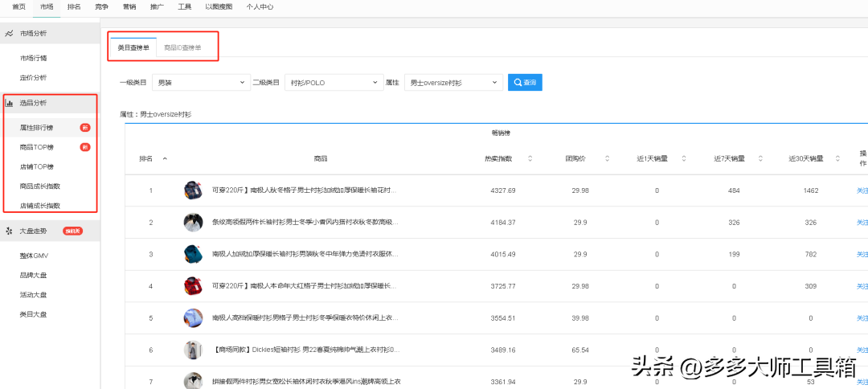Open 商品TOP榜 in sidebar
This screenshot has width=868, height=389.
coord(37,147)
